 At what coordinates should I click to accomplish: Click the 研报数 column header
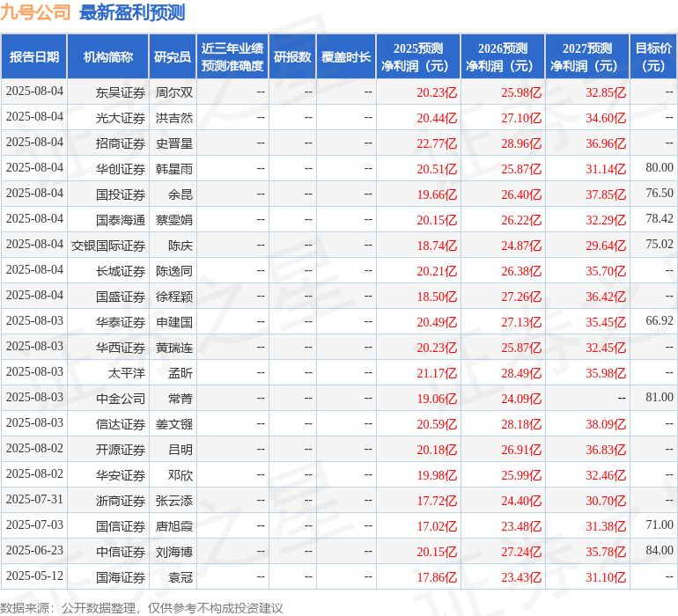[x=292, y=57]
